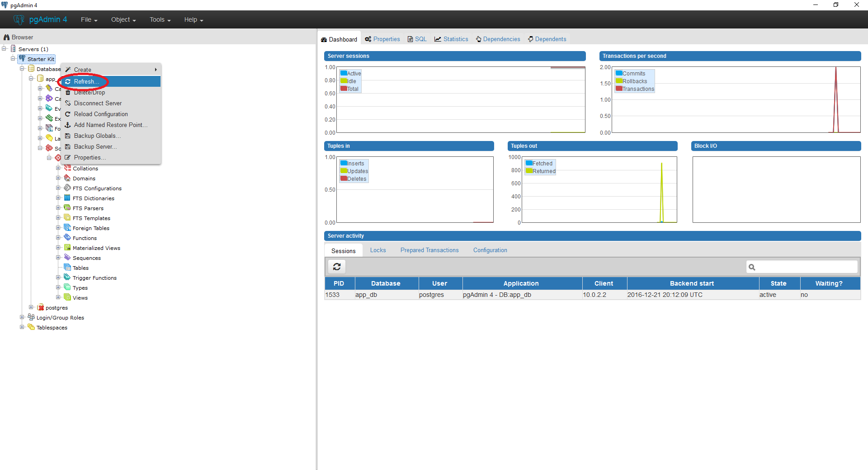Sort sessions by the PID column
Screen dimensions: 868x470
pos(339,283)
